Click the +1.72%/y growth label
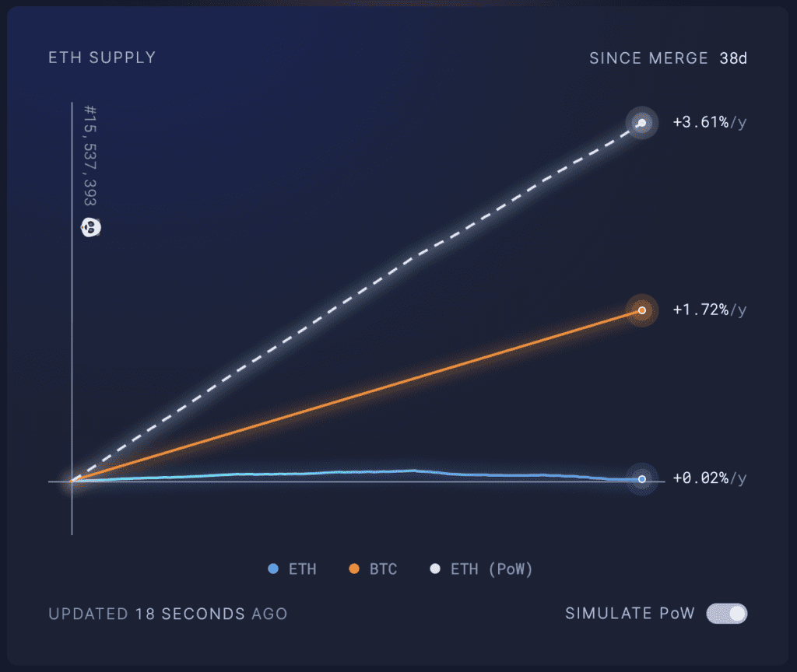797x672 pixels. point(710,310)
